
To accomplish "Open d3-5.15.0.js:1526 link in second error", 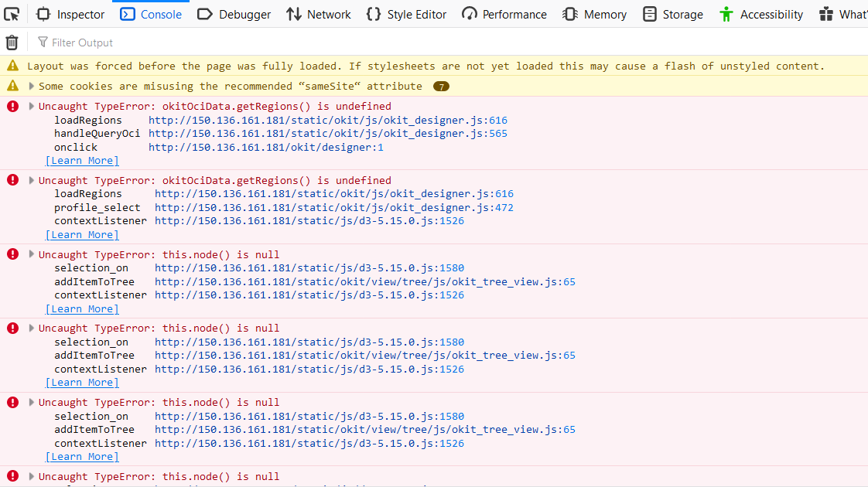I will pyautogui.click(x=309, y=221).
